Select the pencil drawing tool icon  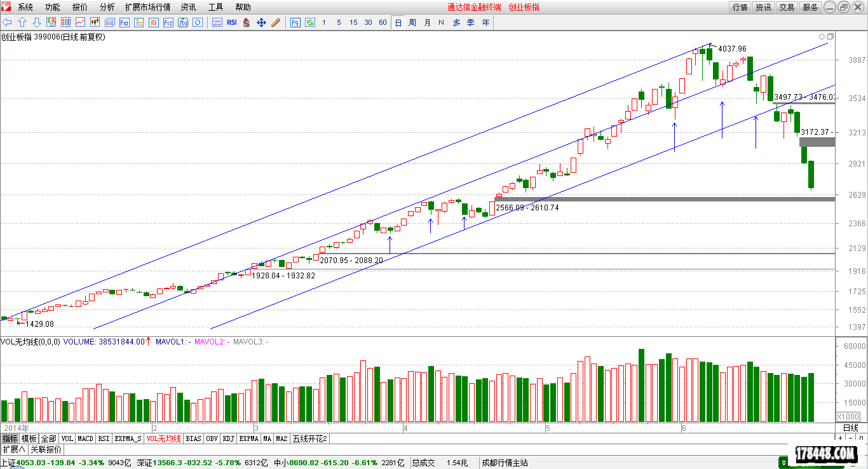[x=276, y=22]
